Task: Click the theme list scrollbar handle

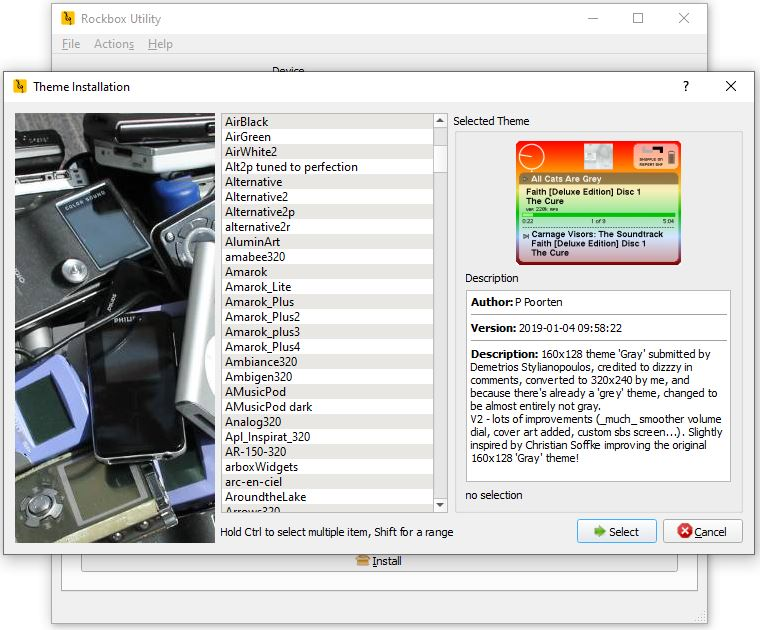Action: coord(440,159)
